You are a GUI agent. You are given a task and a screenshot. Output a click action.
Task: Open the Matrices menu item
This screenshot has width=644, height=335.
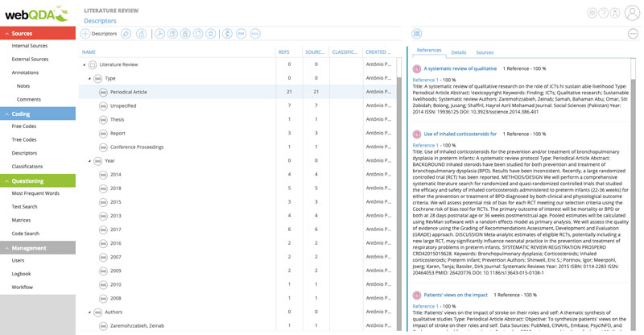(21, 221)
